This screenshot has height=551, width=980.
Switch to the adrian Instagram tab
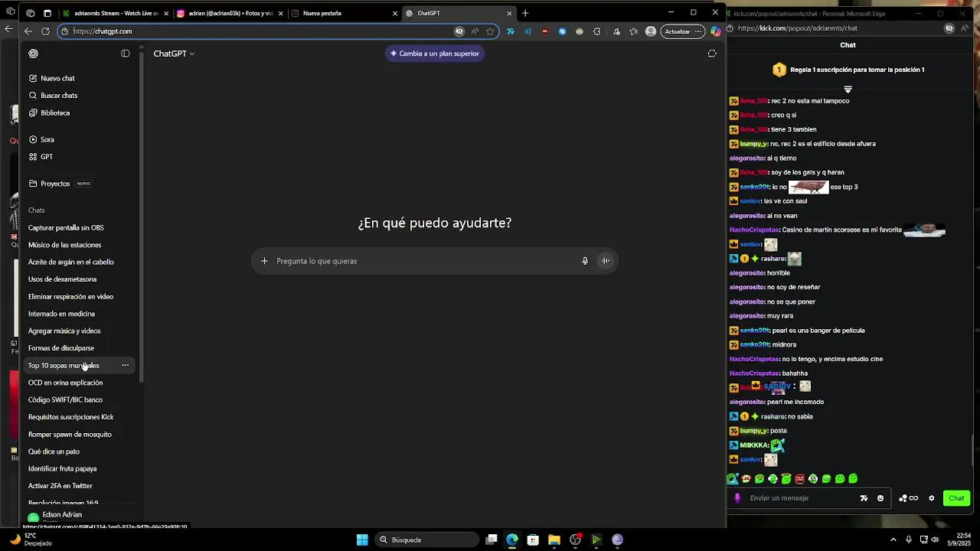(x=228, y=13)
